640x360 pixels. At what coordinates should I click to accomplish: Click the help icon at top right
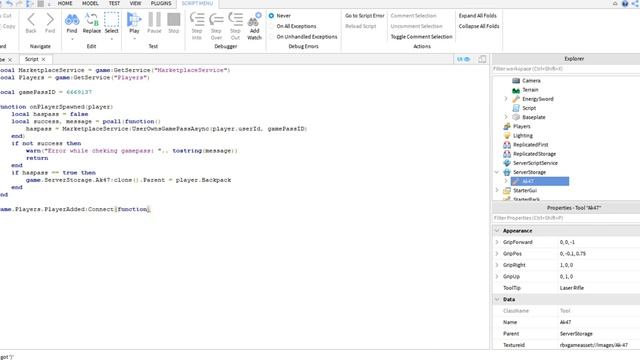(625, 4)
